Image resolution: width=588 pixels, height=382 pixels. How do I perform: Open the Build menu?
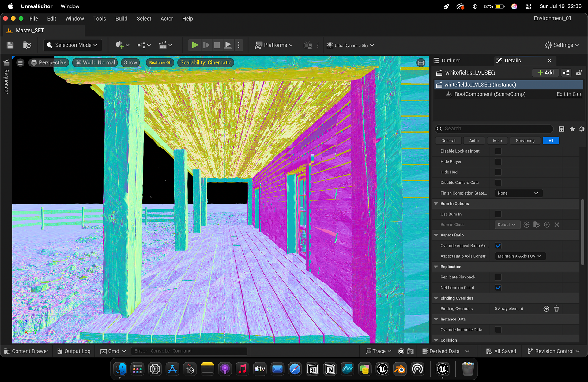point(121,19)
